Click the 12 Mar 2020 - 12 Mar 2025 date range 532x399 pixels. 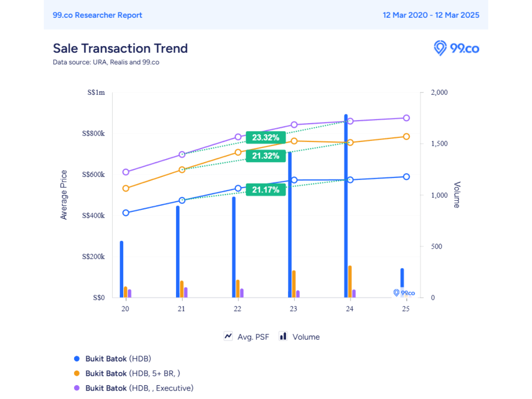(x=431, y=15)
